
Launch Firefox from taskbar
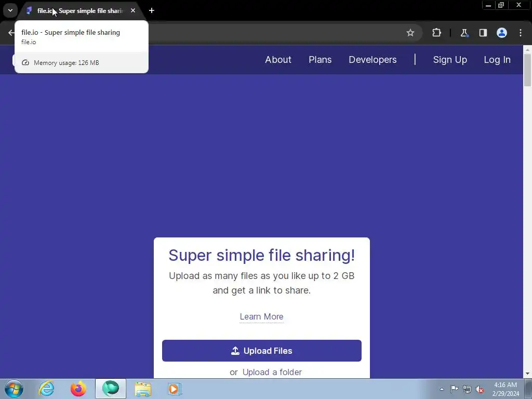pos(78,389)
